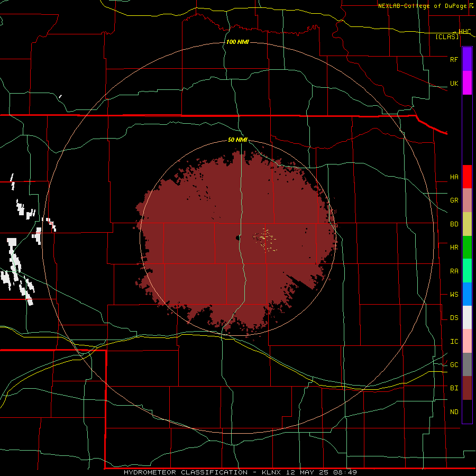Click the RF legend label
The width and height of the screenshot is (476, 476).
coord(454,59)
